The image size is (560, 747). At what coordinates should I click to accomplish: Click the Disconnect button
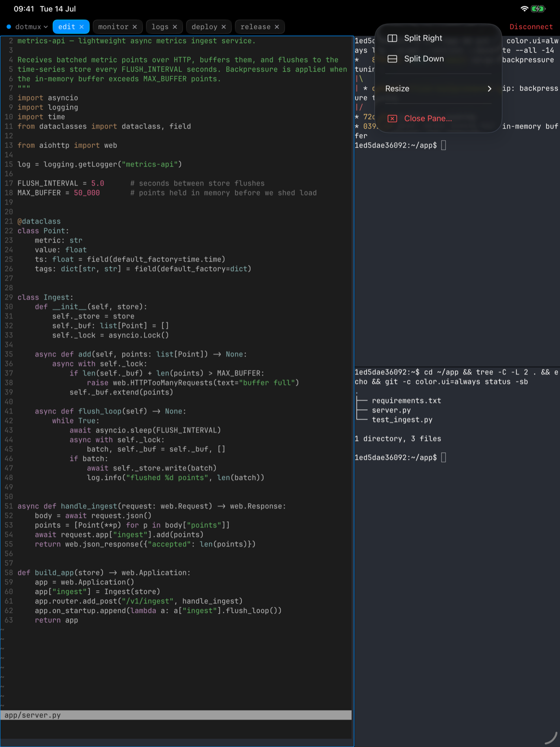point(531,27)
